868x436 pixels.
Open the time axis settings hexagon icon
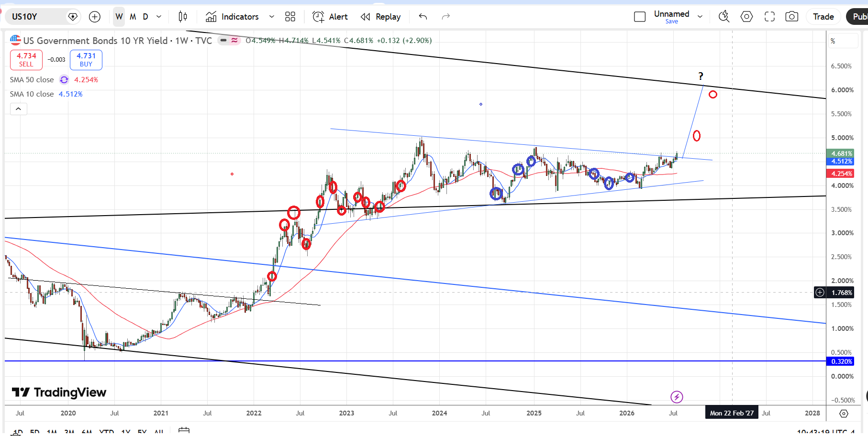point(844,414)
